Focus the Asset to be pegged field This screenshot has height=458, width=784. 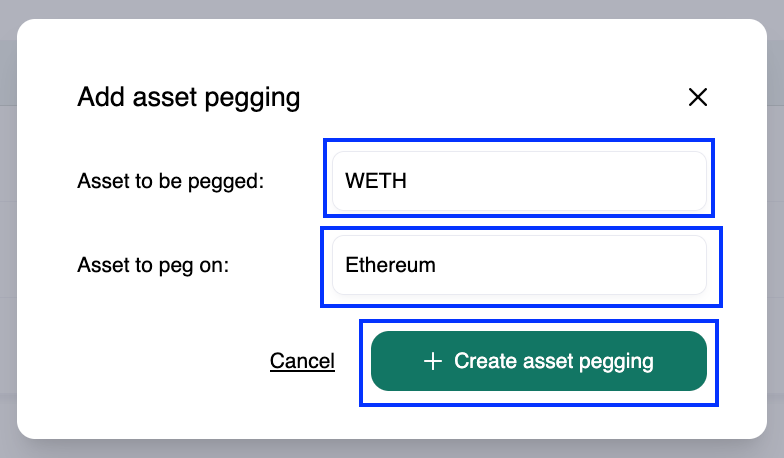pos(519,181)
